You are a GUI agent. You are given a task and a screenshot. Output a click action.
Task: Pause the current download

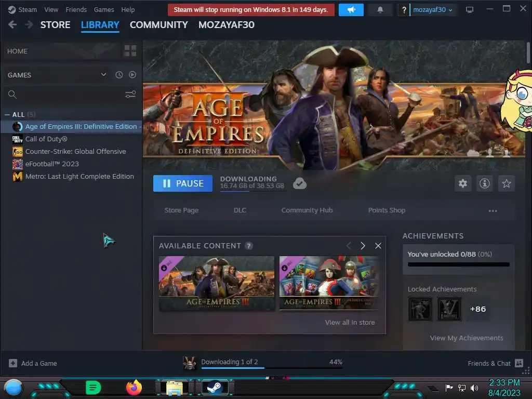(x=183, y=183)
